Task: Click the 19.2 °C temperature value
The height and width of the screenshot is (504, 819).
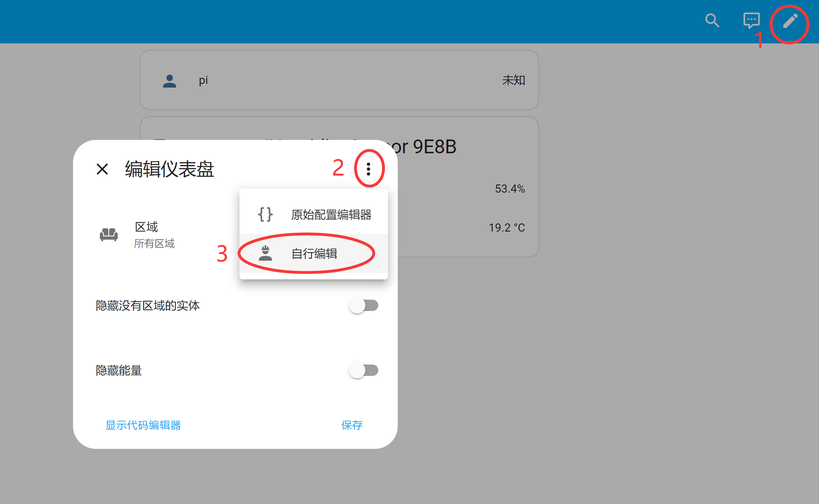Action: [x=506, y=227]
